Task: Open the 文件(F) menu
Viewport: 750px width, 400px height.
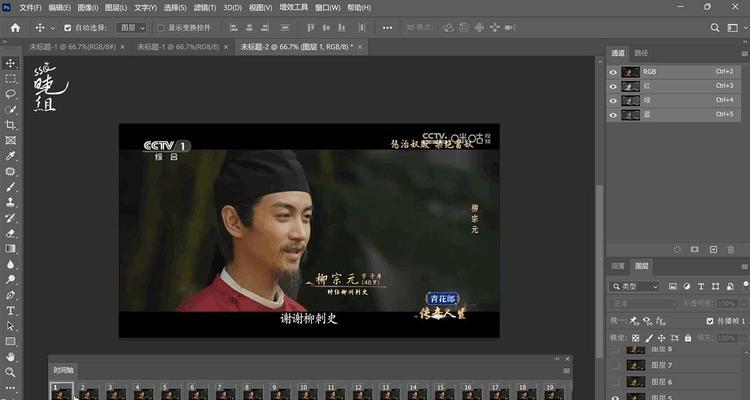Action: pos(30,8)
